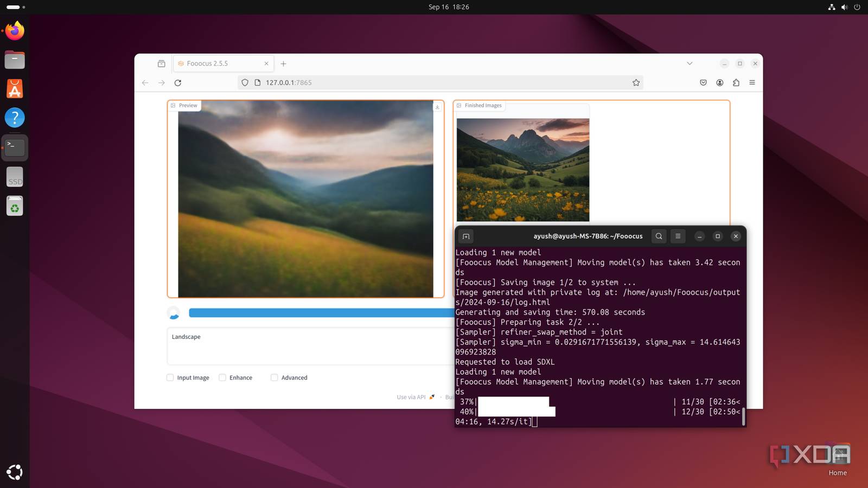Maximize the terminal window
Viewport: 868px width, 488px height.
718,236
